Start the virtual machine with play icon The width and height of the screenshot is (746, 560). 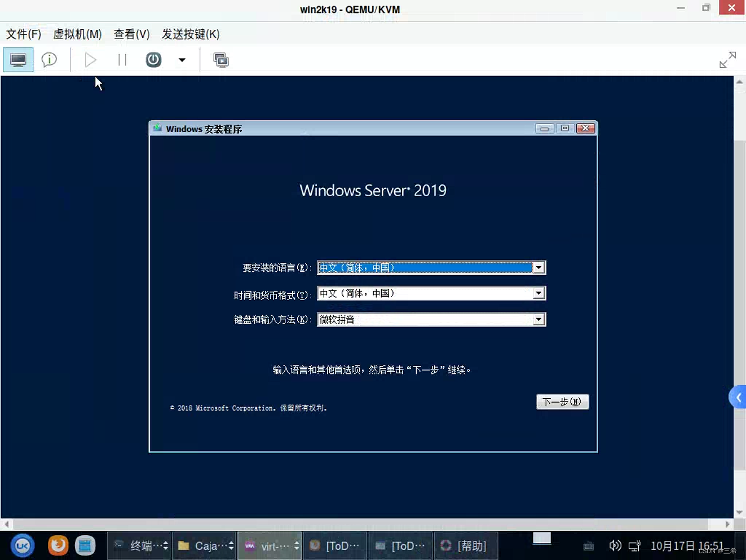pos(90,60)
